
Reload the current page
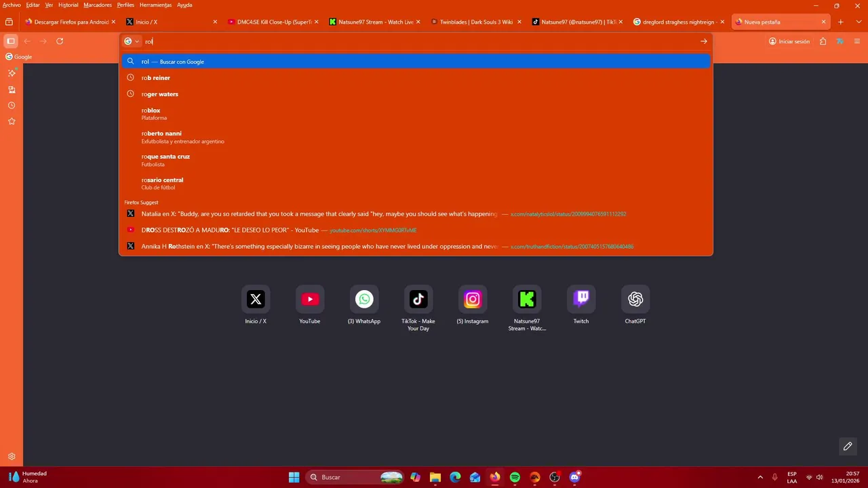pos(60,41)
